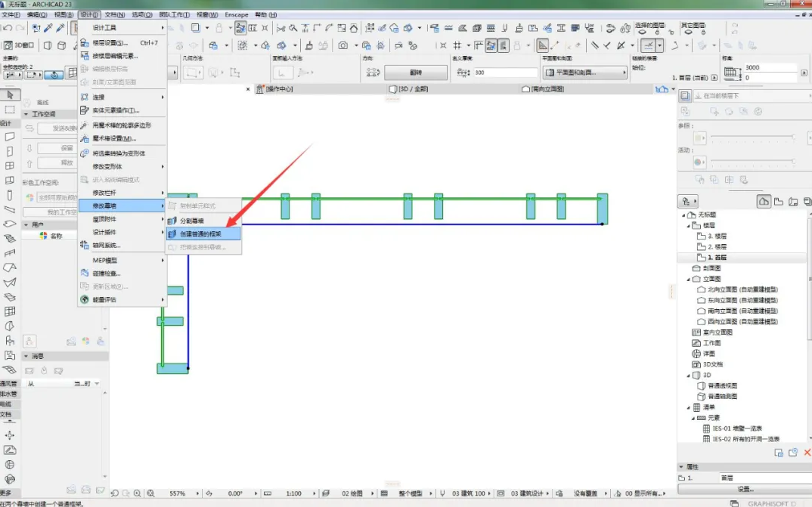Click the 能量评估 globe icon
Viewport: 812px width, 507px height.
[85, 299]
